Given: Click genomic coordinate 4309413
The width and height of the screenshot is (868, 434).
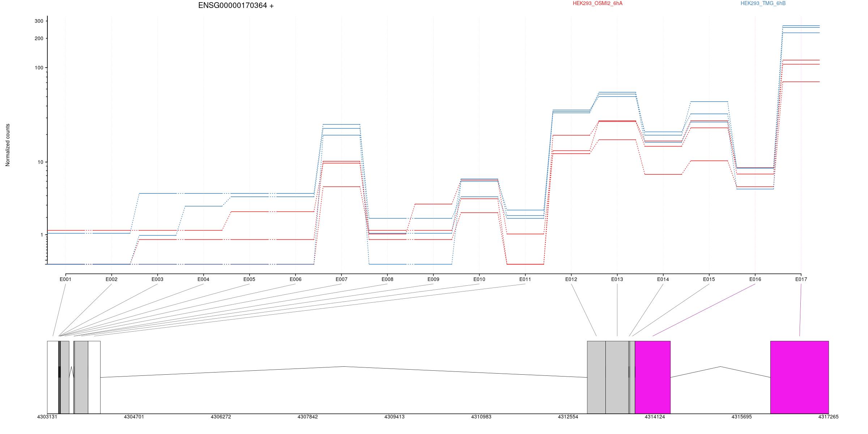Looking at the screenshot, I should coord(394,417).
